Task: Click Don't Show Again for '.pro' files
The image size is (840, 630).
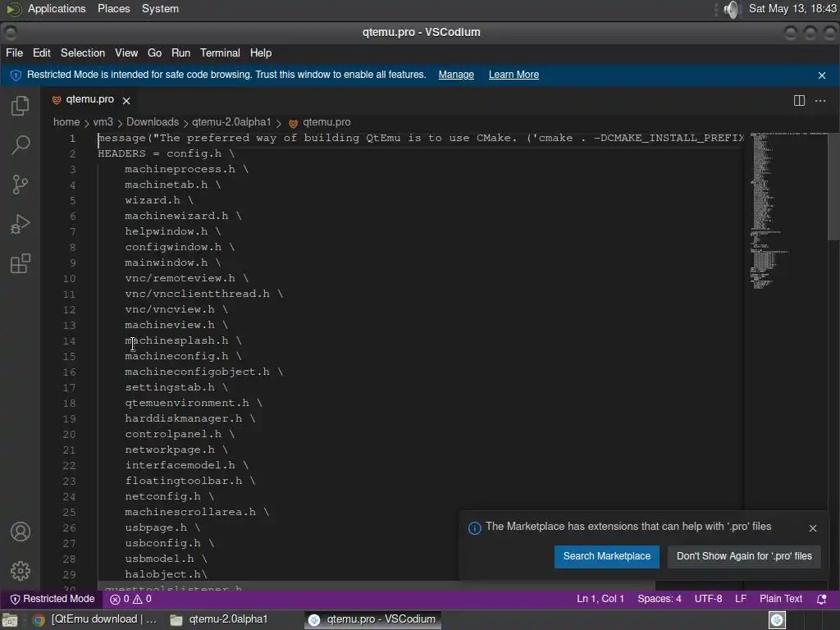Action: click(744, 556)
